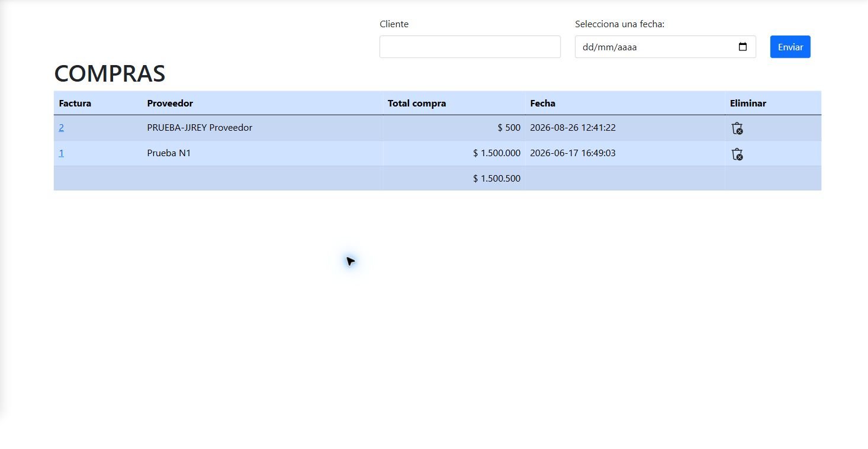Click the Total compra column header
Viewport: 868px width, 449px height.
pyautogui.click(x=454, y=103)
